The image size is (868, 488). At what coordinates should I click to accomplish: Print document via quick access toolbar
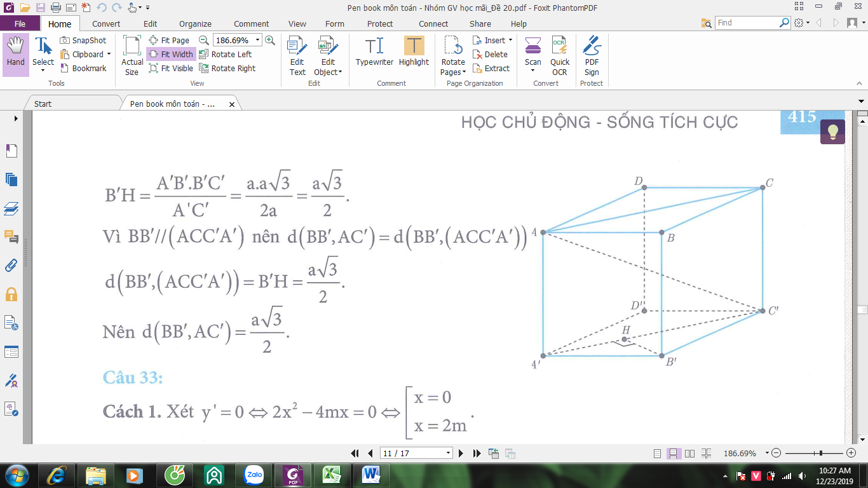(x=55, y=8)
